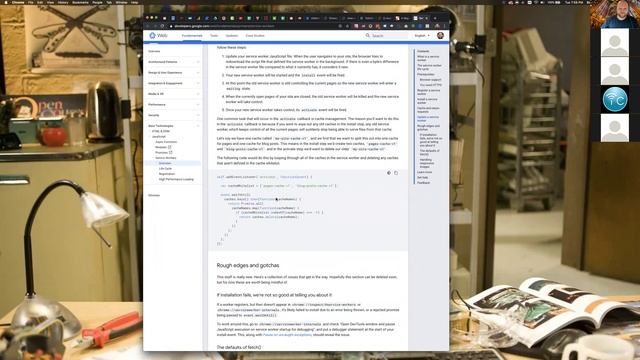Image resolution: width=640 pixels, height=360 pixels.
Task: Open Registration under Service Workers
Action: pyautogui.click(x=167, y=174)
